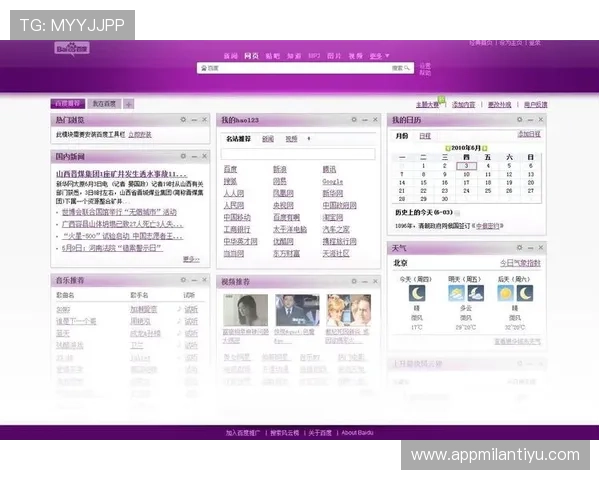Switch search category to 贴吧
The image size is (600, 480).
click(273, 56)
